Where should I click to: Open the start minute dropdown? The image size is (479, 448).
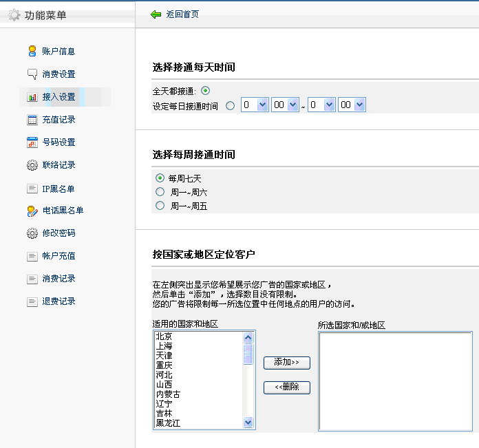click(x=293, y=105)
